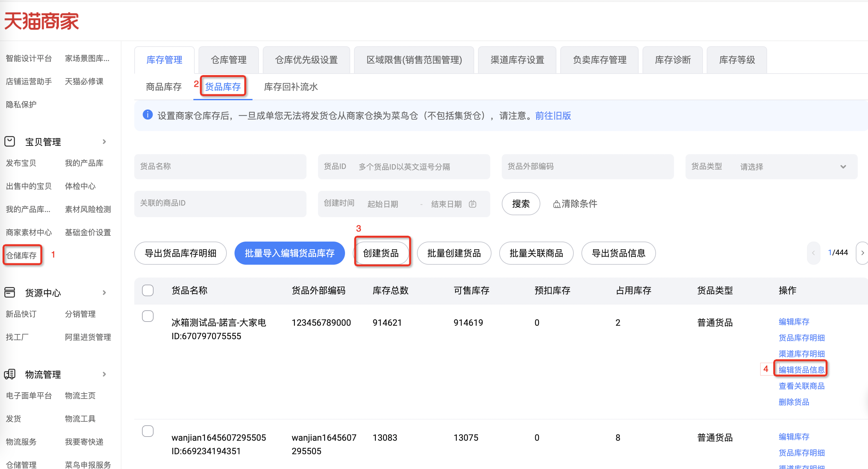The image size is (868, 469).
Task: Open 库存诊断 tab
Action: pos(673,60)
